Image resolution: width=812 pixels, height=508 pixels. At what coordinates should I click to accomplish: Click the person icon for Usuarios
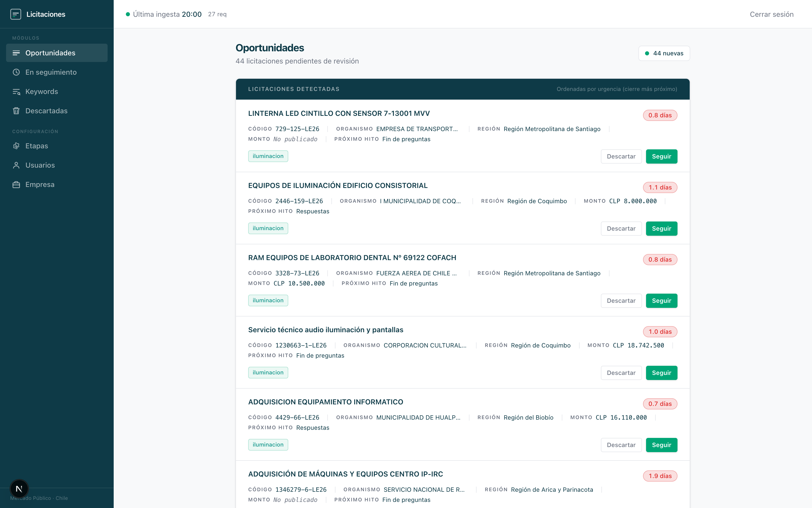(x=16, y=165)
